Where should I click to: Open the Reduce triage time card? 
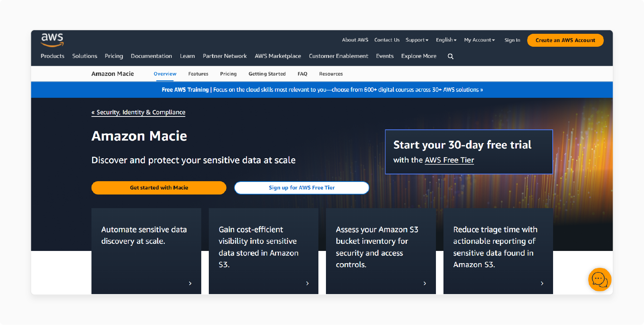[498, 251]
